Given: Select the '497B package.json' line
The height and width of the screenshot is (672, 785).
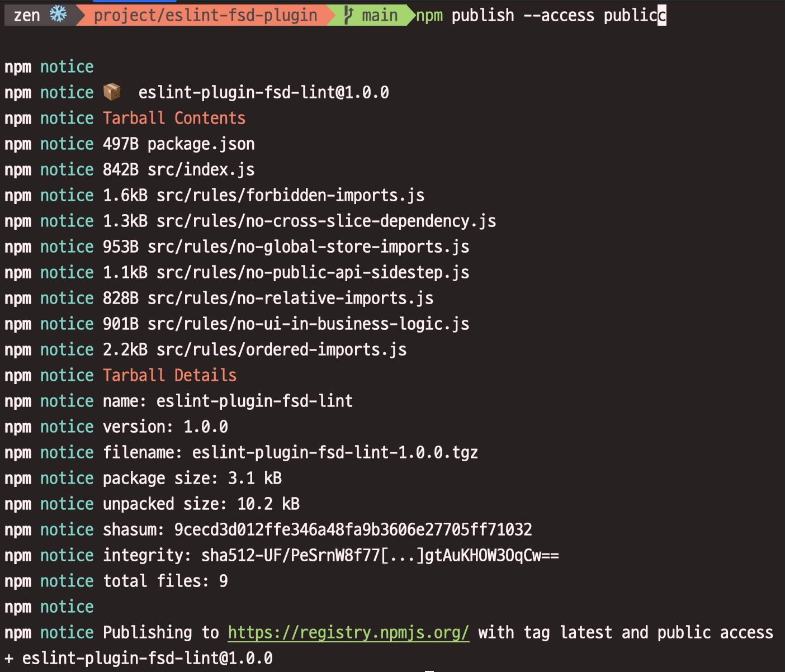Looking at the screenshot, I should [x=179, y=144].
